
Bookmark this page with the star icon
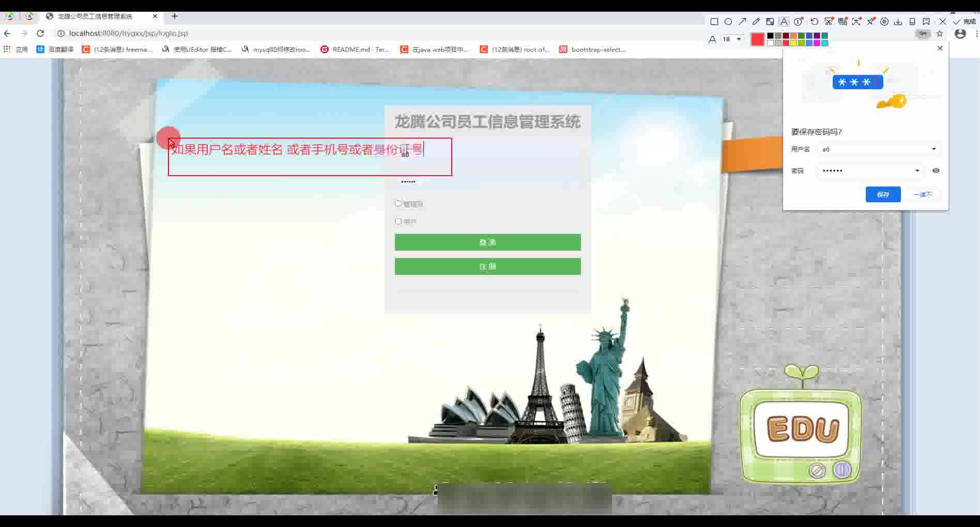[x=940, y=34]
